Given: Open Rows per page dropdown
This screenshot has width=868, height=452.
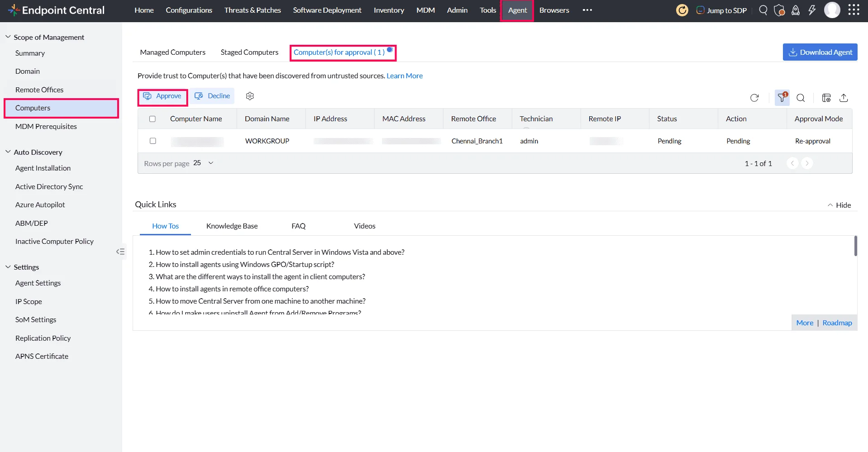Looking at the screenshot, I should pyautogui.click(x=203, y=163).
